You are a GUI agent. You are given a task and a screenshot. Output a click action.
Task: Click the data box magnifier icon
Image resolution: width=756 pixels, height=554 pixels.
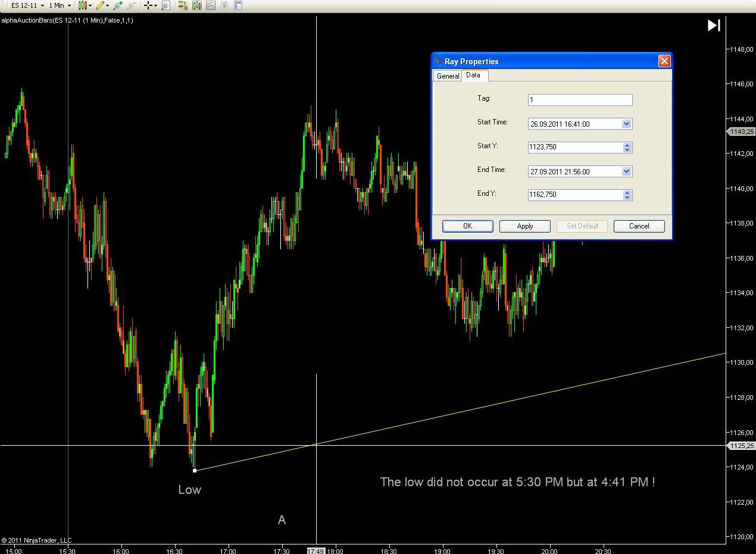(166, 5)
